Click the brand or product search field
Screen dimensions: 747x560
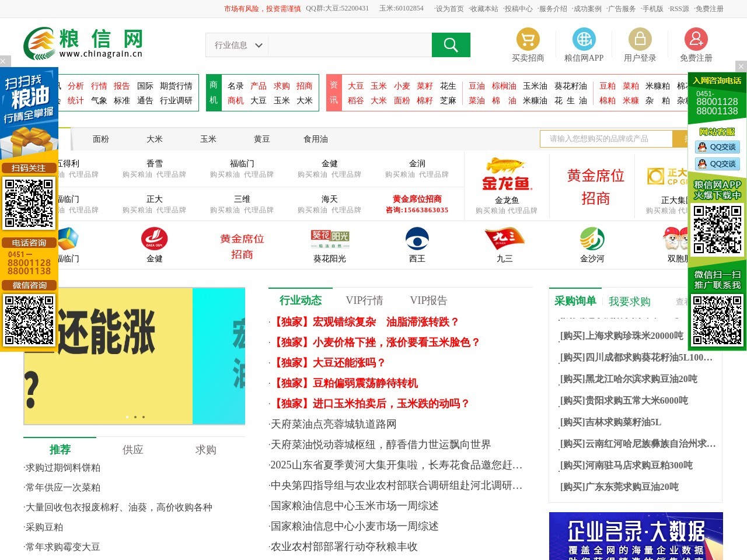[x=607, y=139]
